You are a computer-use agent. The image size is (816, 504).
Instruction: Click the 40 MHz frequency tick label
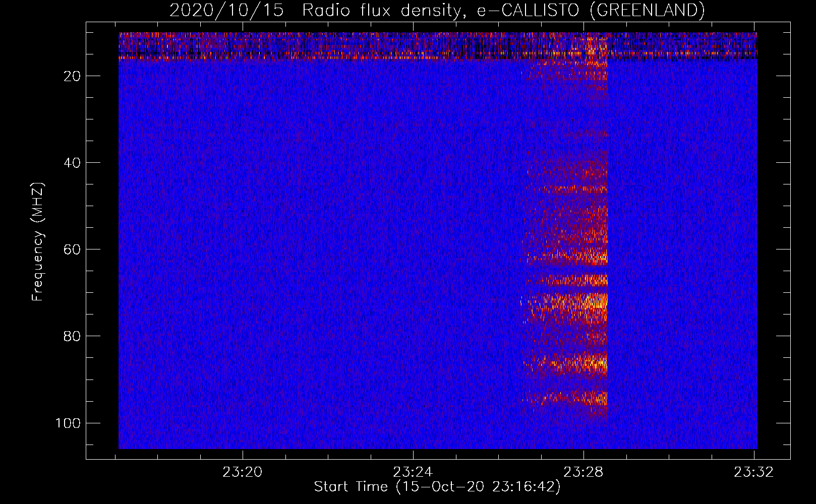tap(72, 163)
